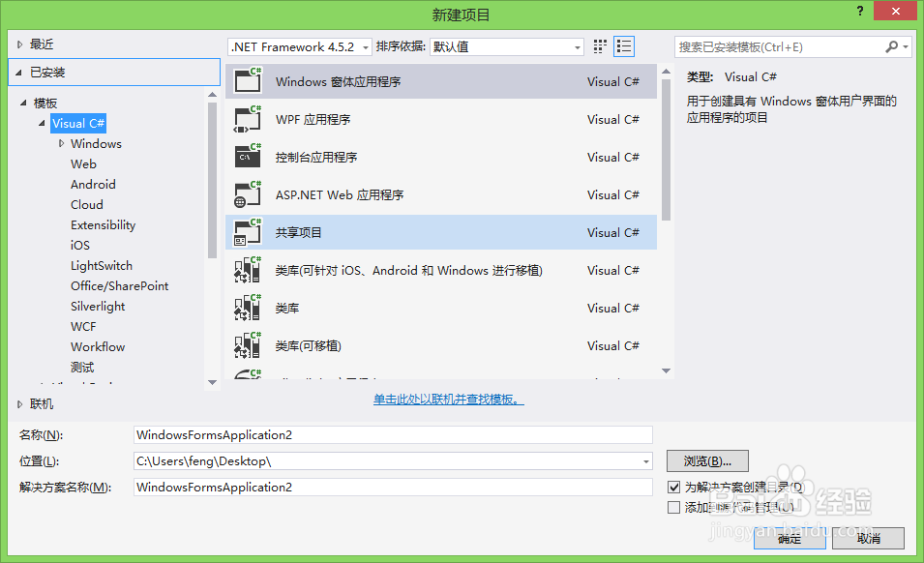Click the 确定 button
Screen dimensions: 924x563
pyautogui.click(x=790, y=538)
